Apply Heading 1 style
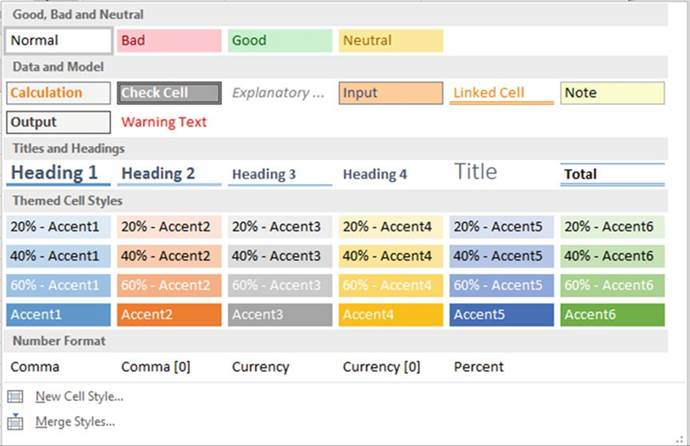This screenshot has width=690, height=446. (58, 174)
